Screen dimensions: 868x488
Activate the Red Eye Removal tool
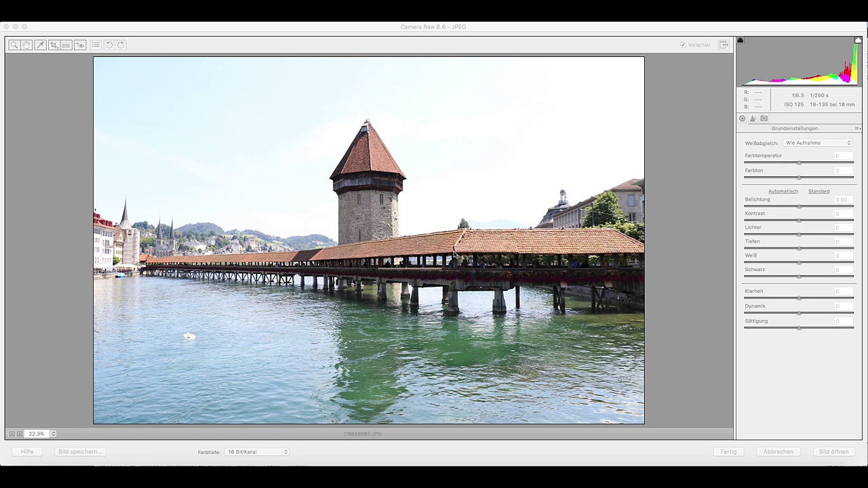(80, 45)
